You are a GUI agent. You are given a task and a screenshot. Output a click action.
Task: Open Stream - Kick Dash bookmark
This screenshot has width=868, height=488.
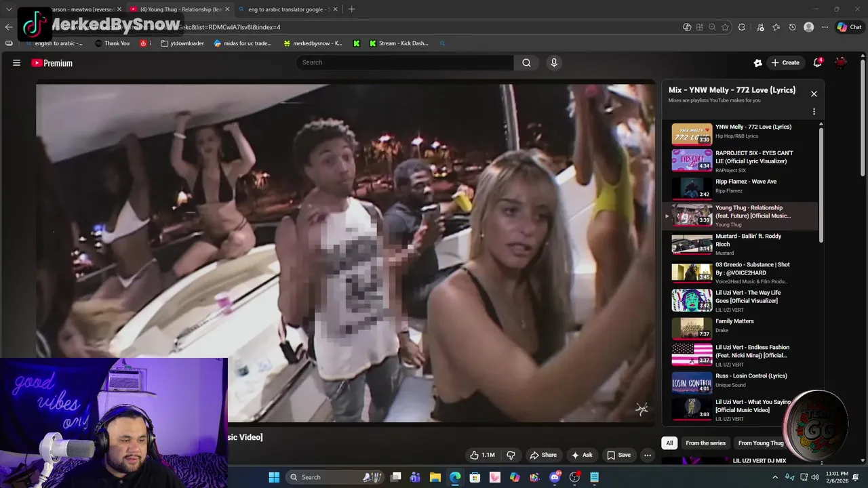(x=399, y=43)
